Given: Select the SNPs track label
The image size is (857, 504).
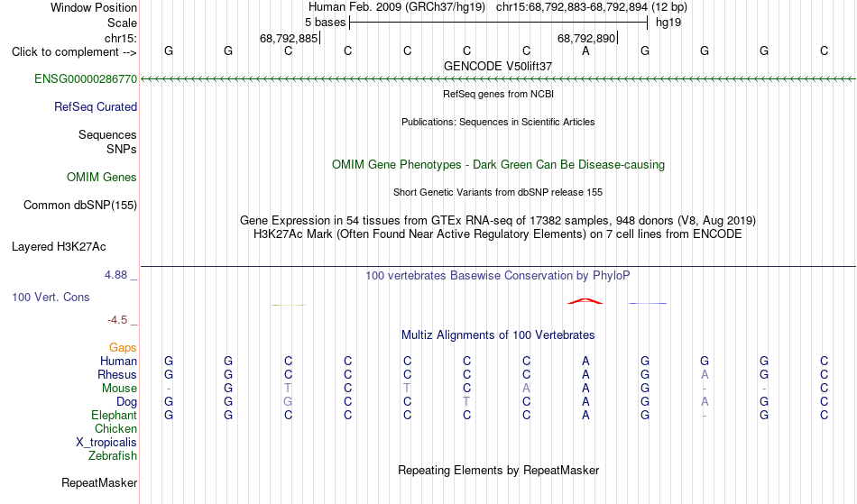Looking at the screenshot, I should (x=122, y=149).
